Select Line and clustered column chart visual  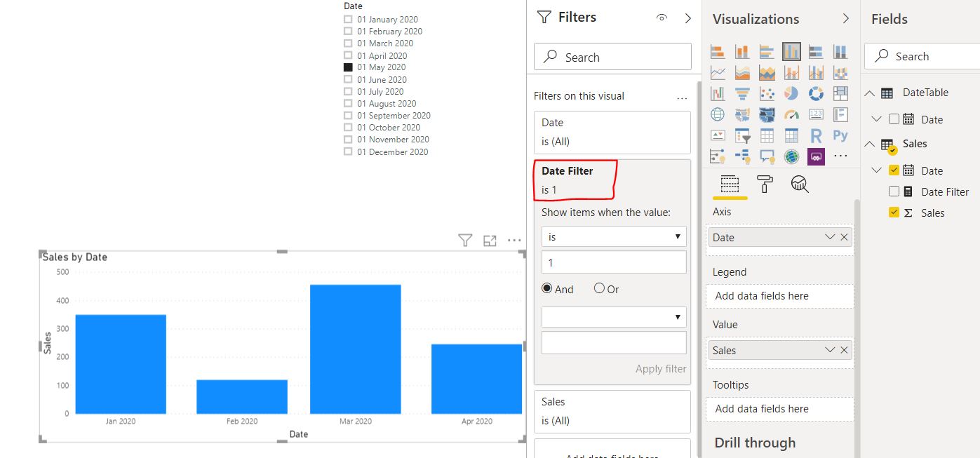[816, 72]
